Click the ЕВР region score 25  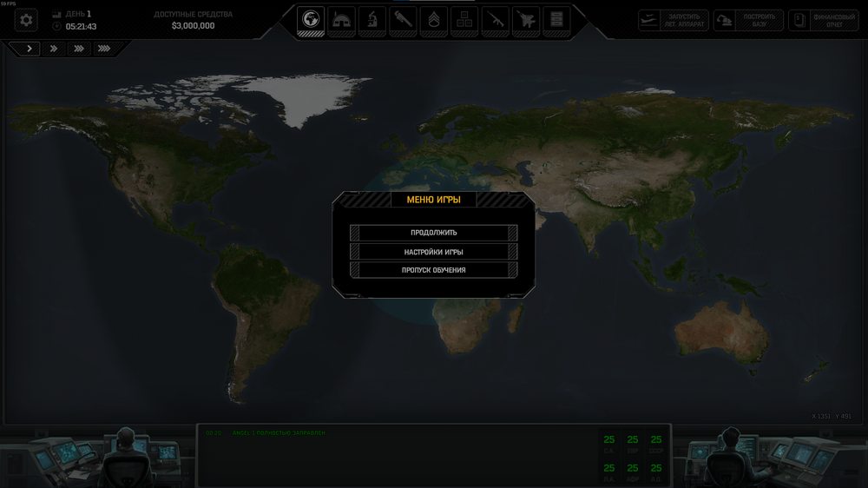(x=633, y=440)
